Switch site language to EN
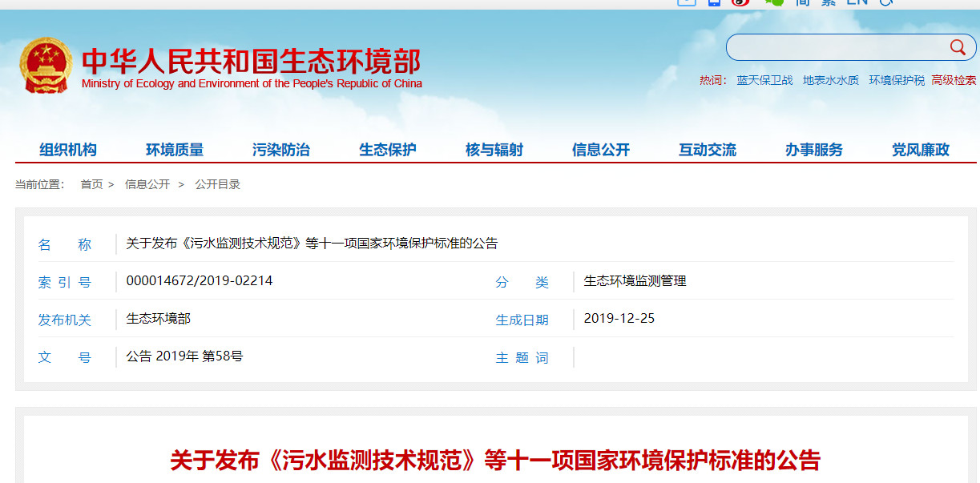The image size is (980, 483). point(857,2)
